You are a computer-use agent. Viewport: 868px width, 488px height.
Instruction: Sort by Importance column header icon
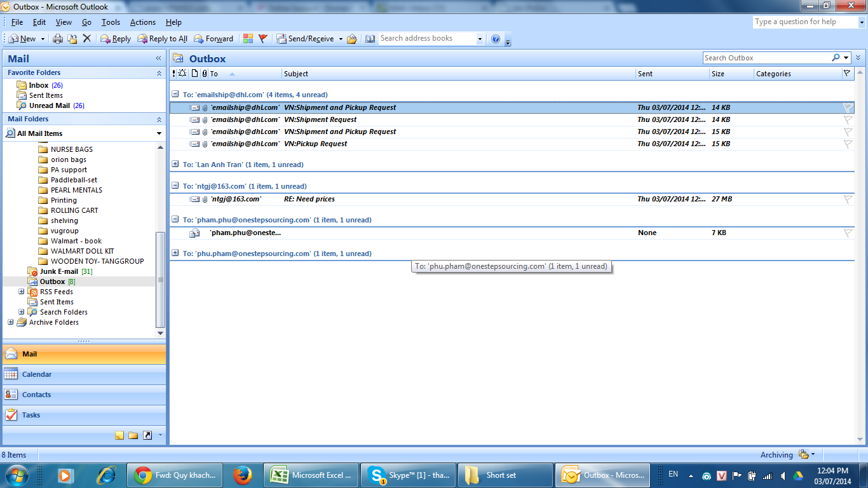click(x=174, y=74)
